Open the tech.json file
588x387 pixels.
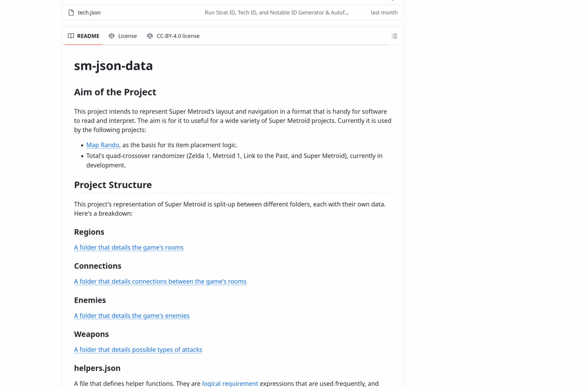point(89,13)
